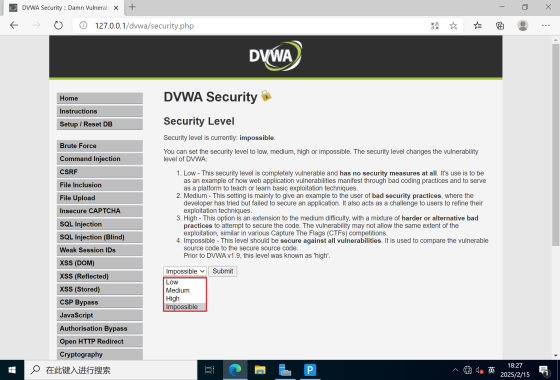Open the XSS (Reflected) module
The height and width of the screenshot is (380, 560).
click(x=100, y=276)
